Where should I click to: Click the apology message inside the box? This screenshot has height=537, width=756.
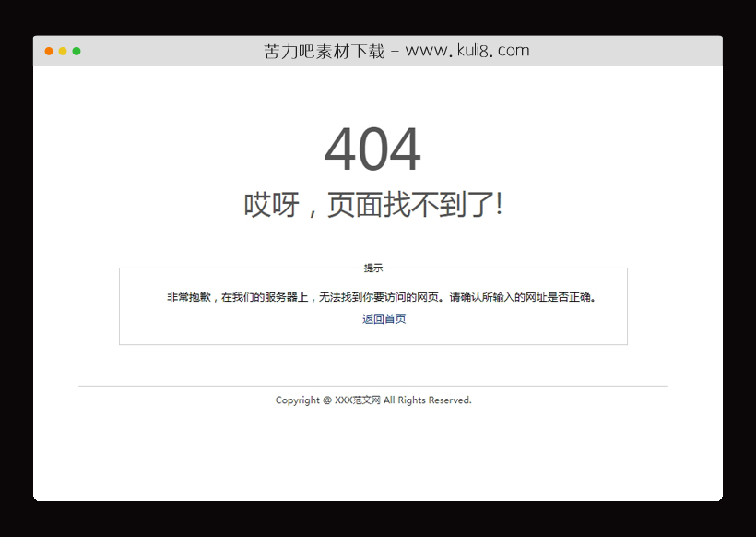[381, 297]
